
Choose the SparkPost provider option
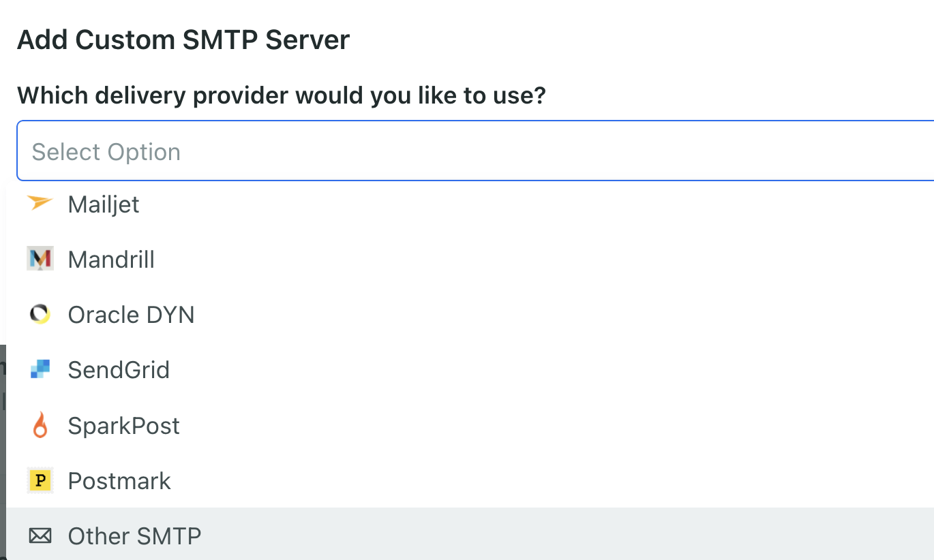coord(124,426)
